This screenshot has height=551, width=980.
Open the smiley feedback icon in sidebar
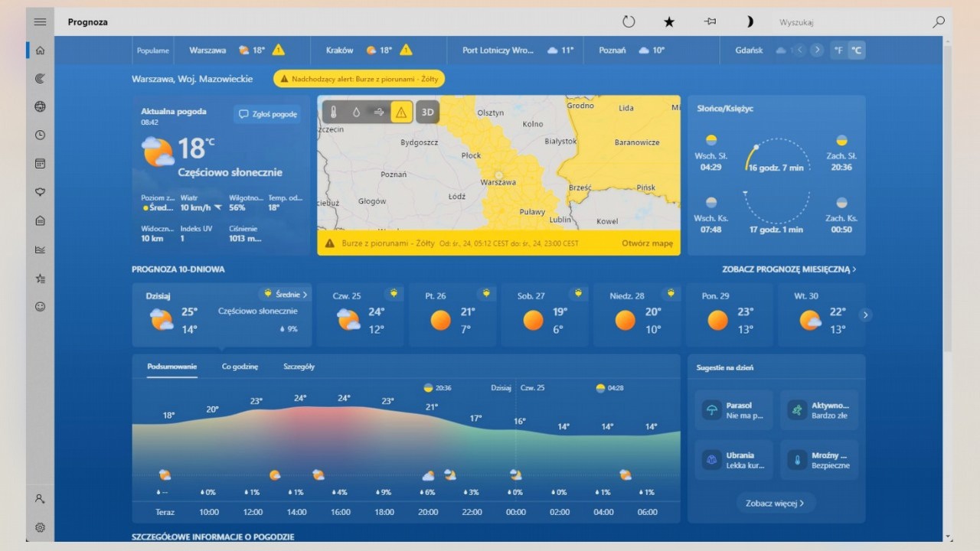(40, 307)
